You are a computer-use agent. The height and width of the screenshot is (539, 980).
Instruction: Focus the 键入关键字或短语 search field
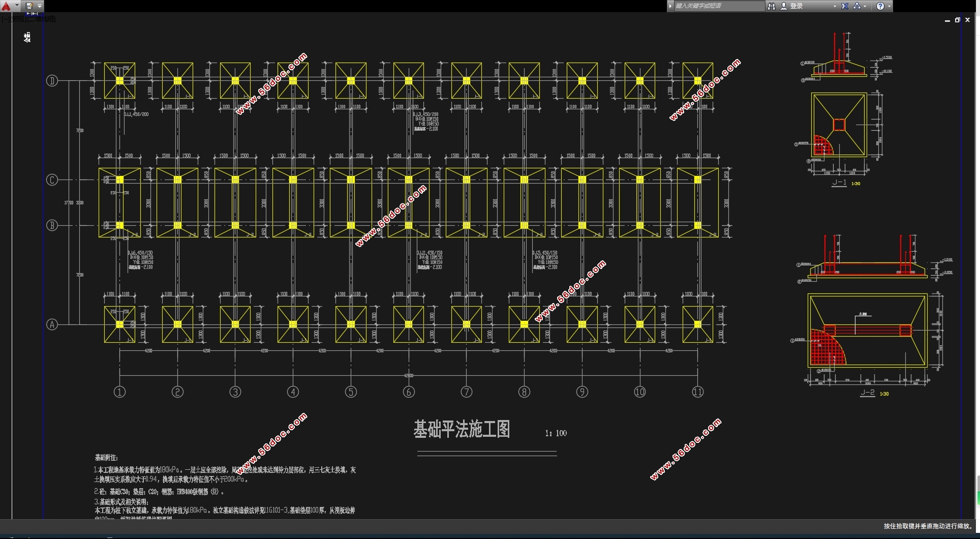[x=719, y=6]
